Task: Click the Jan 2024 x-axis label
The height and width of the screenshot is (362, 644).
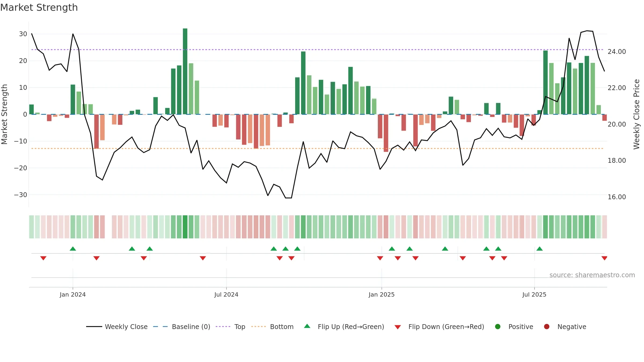Action: pos(73,294)
